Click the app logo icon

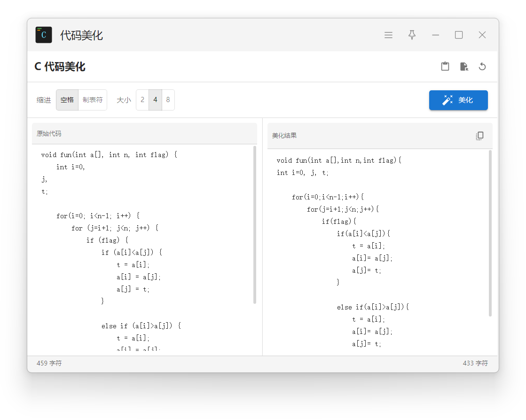pos(44,35)
